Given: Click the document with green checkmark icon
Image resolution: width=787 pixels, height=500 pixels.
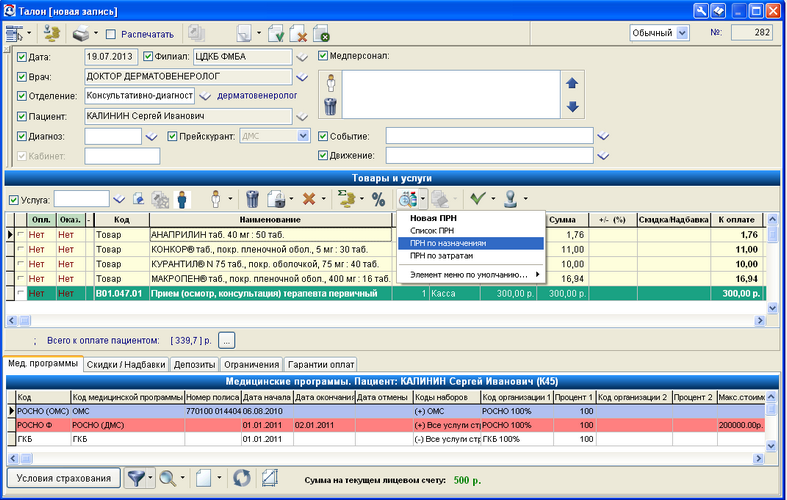Looking at the screenshot, I should point(276,34).
